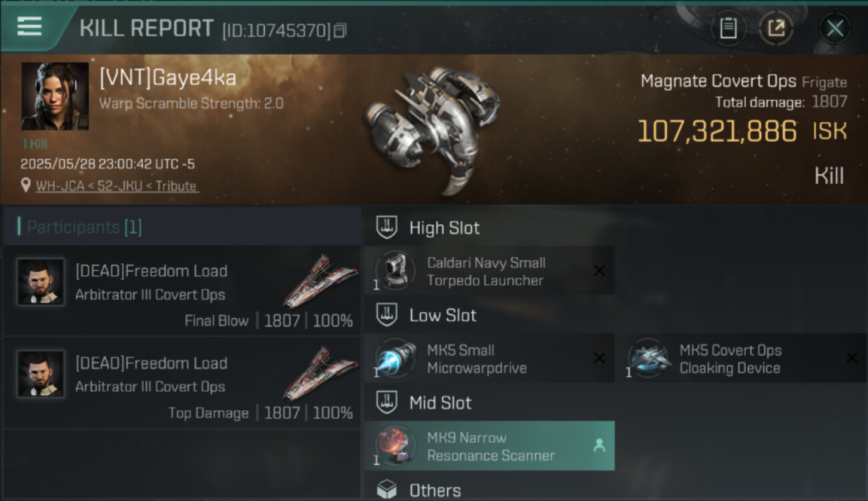This screenshot has height=501, width=868.
Task: Click Freedom Load's Top Damage portrait
Action: click(x=41, y=374)
